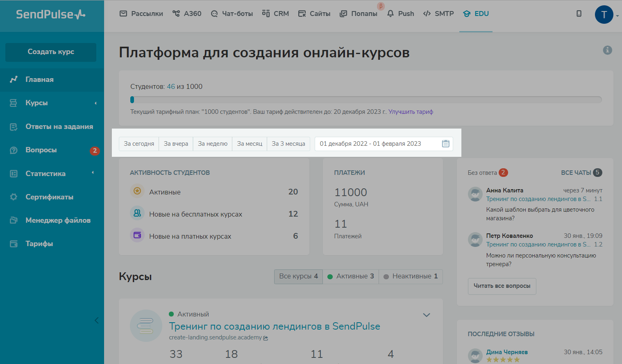Click the Новые на платных курсах icon
This screenshot has height=364, width=622.
pyautogui.click(x=137, y=235)
